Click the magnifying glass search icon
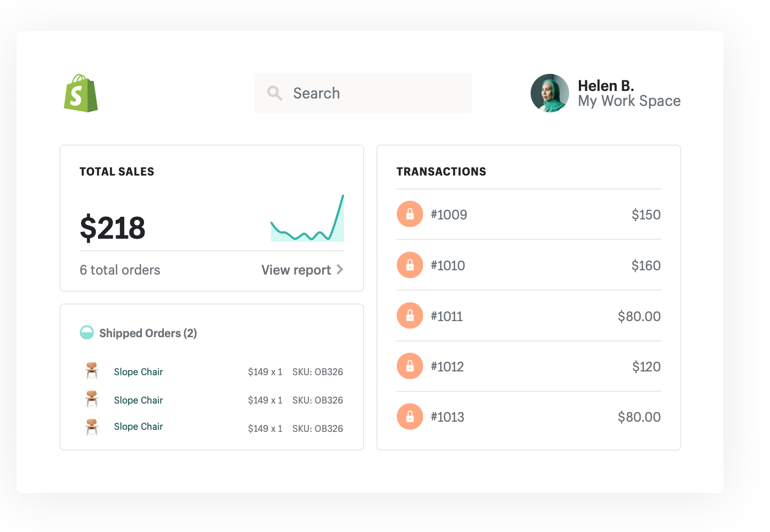Viewport: 770px width, 532px height. pyautogui.click(x=275, y=93)
